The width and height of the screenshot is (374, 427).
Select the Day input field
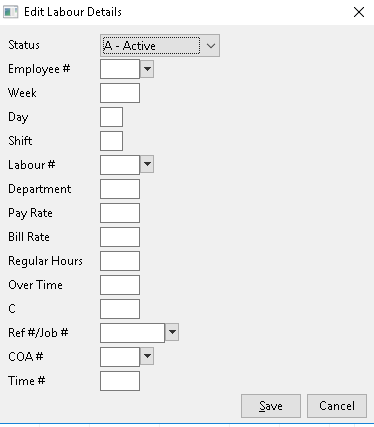111,117
